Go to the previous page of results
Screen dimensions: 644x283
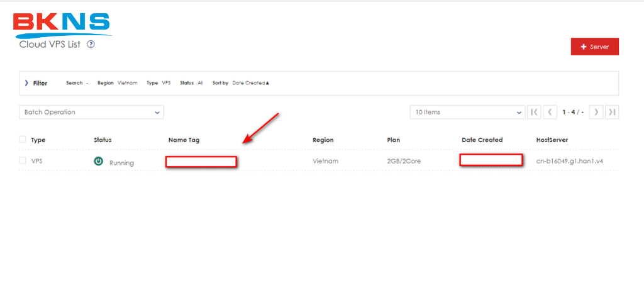(550, 112)
